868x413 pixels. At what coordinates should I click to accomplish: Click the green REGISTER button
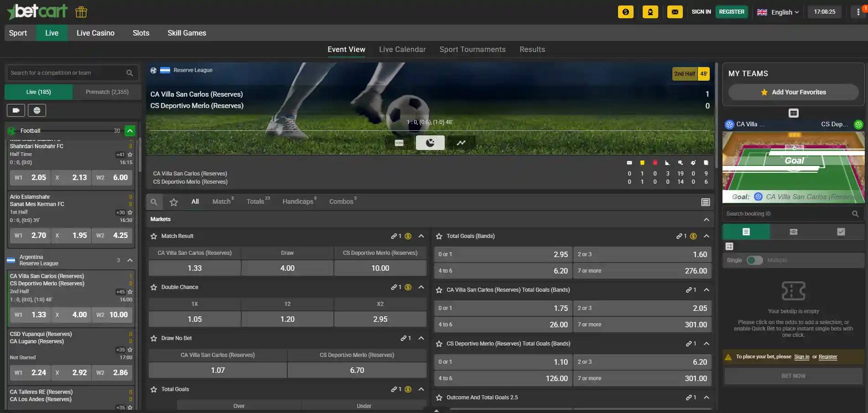732,12
